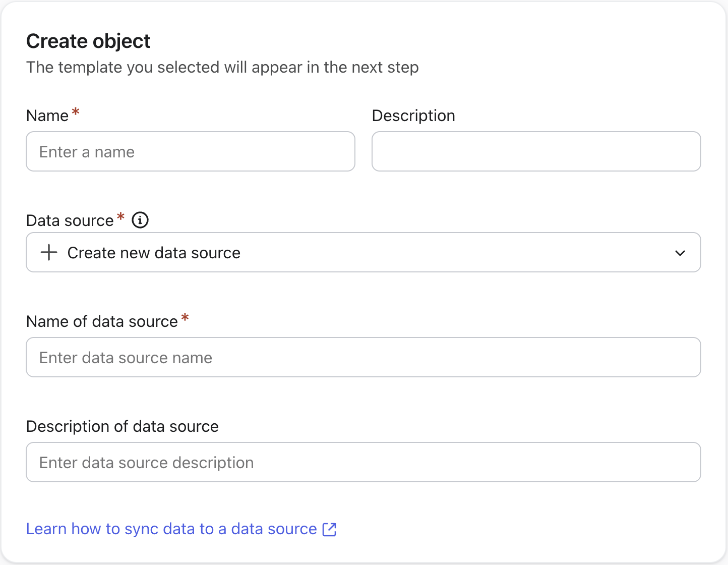Click the info icon beside Data source
Image resolution: width=728 pixels, height=565 pixels.
coord(140,220)
